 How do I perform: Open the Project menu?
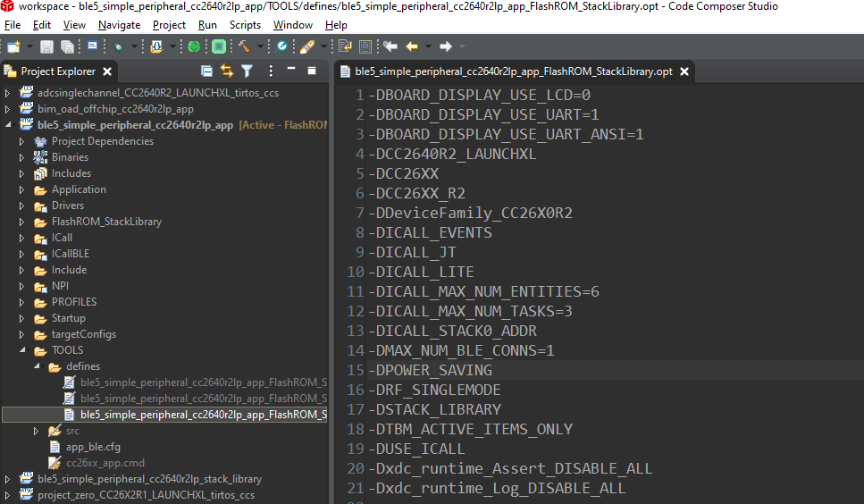click(x=169, y=25)
